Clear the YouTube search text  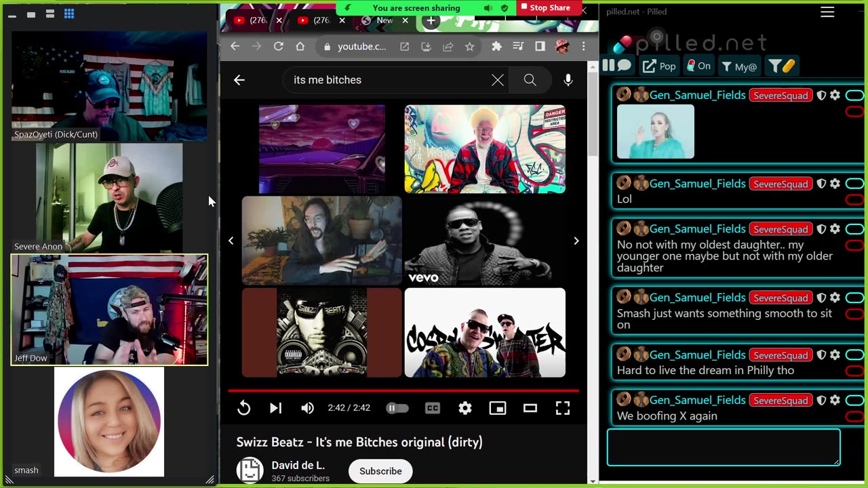coord(498,80)
